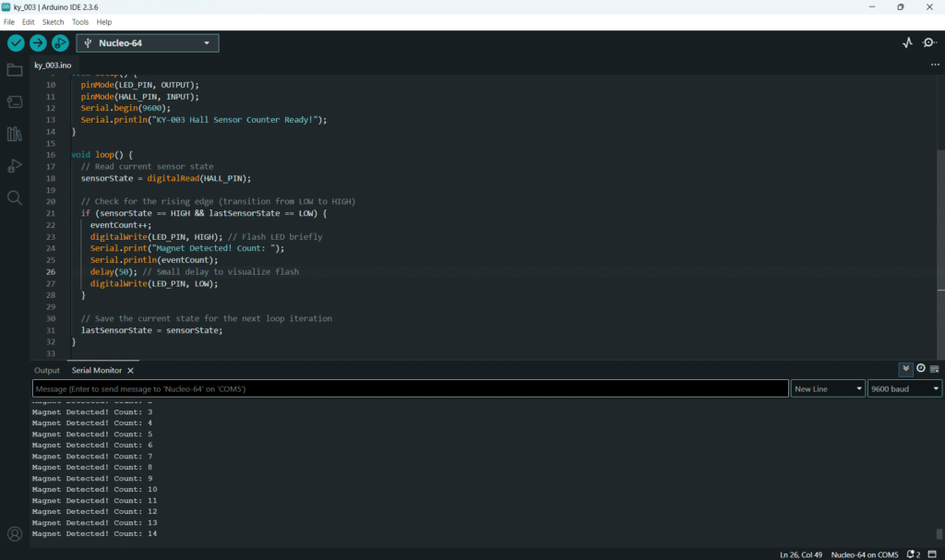Change the 9600 baud rate dropdown

pos(904,389)
